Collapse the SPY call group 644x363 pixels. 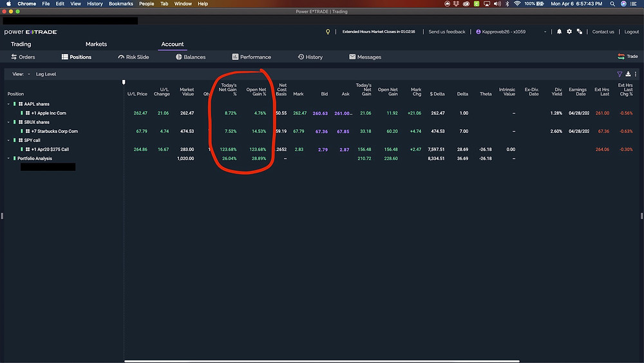[x=8, y=140]
